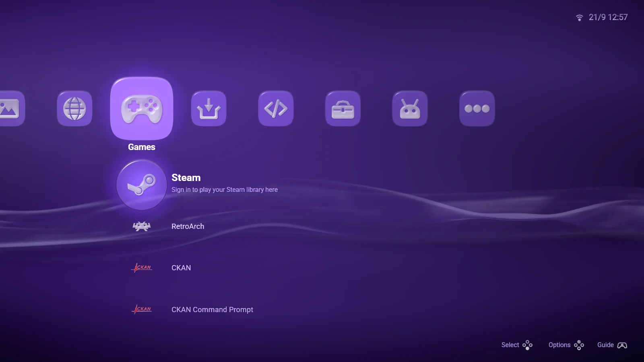Click the Wi-Fi status icon
Viewport: 644px width, 362px height.
[x=579, y=18]
